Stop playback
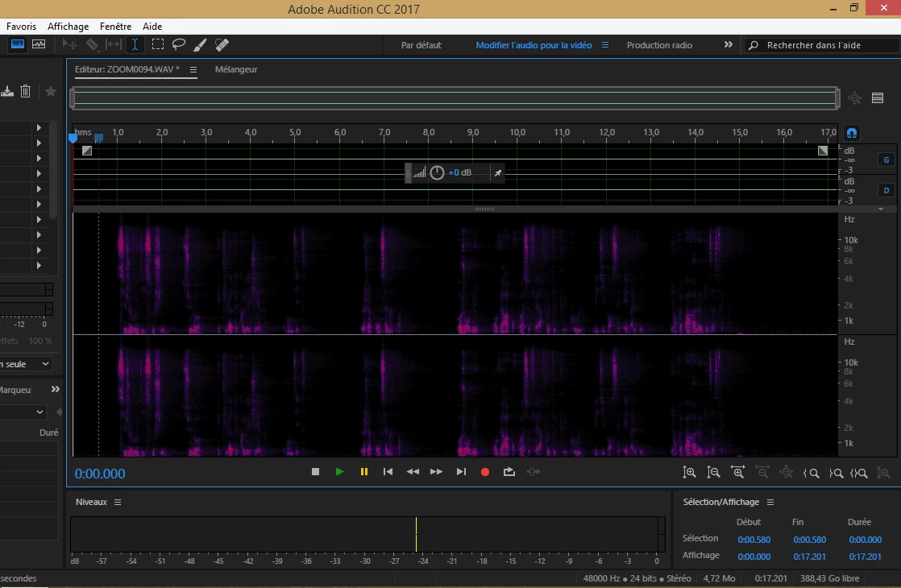The height and width of the screenshot is (588, 901). [315, 471]
